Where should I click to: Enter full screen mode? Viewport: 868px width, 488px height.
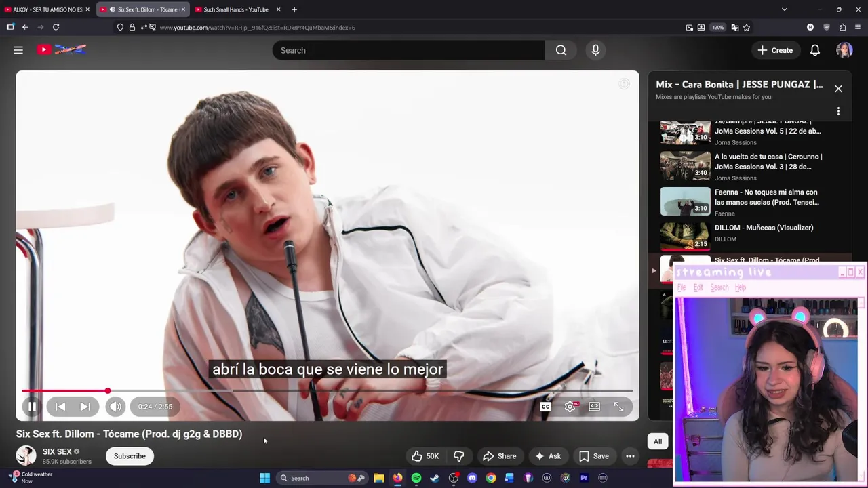tap(618, 407)
